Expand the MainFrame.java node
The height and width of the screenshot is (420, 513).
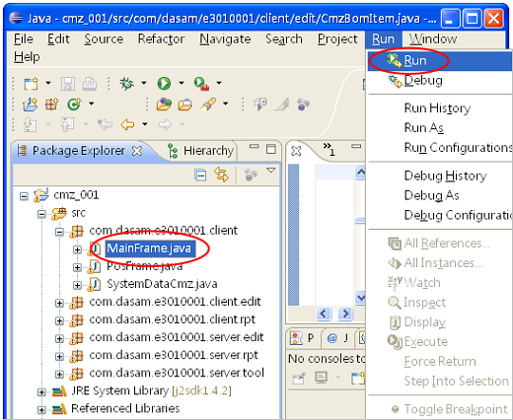pyautogui.click(x=77, y=249)
